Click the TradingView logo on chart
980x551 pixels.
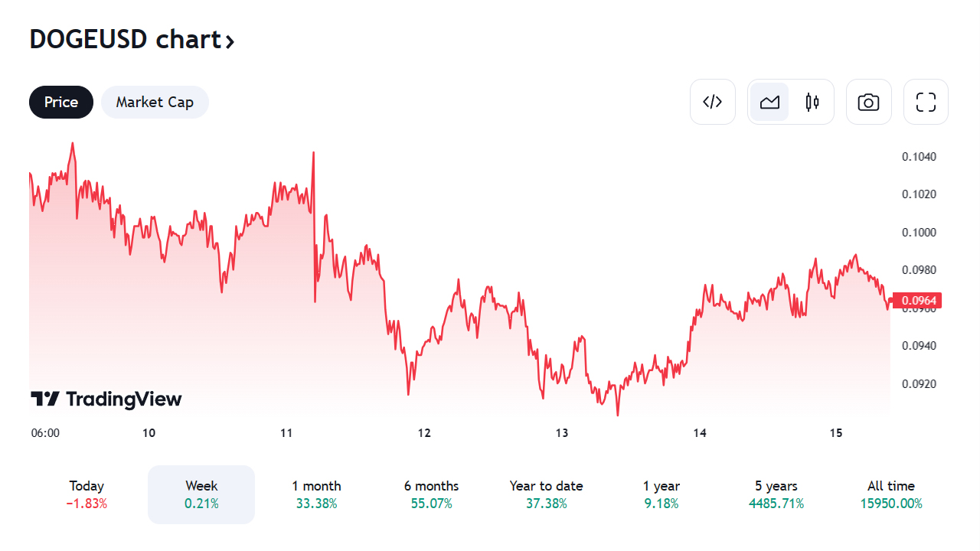[106, 399]
